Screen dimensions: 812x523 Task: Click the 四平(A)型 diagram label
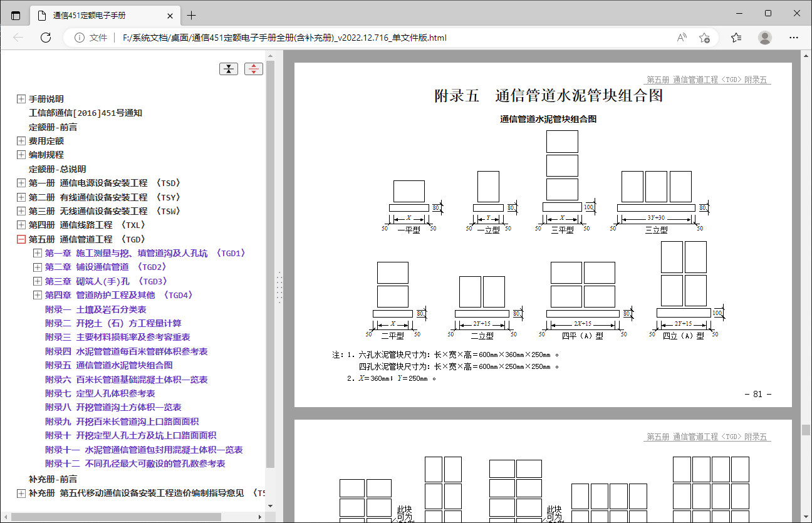click(582, 335)
